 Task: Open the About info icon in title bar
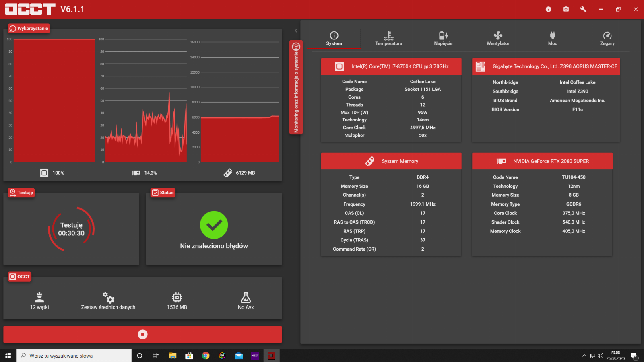[x=548, y=9]
